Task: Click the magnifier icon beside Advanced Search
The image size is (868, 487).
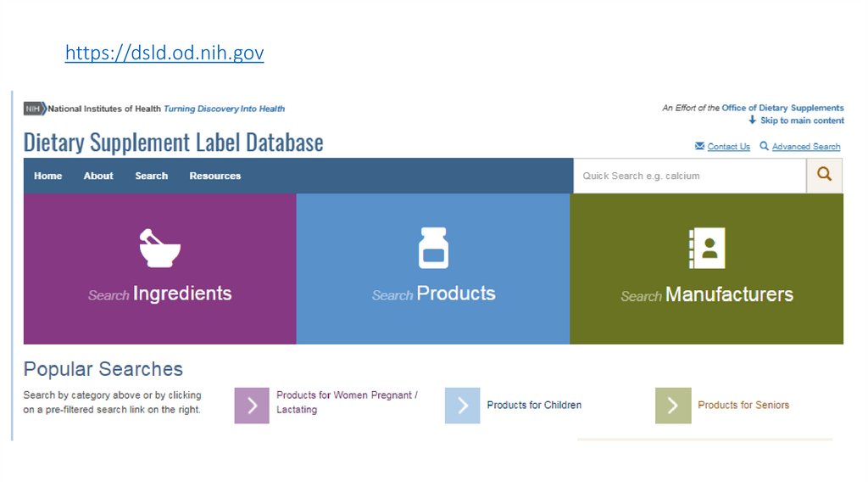Action: [x=764, y=146]
